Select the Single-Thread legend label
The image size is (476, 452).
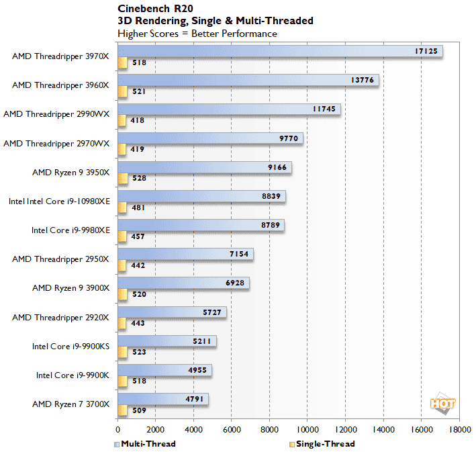coord(326,444)
